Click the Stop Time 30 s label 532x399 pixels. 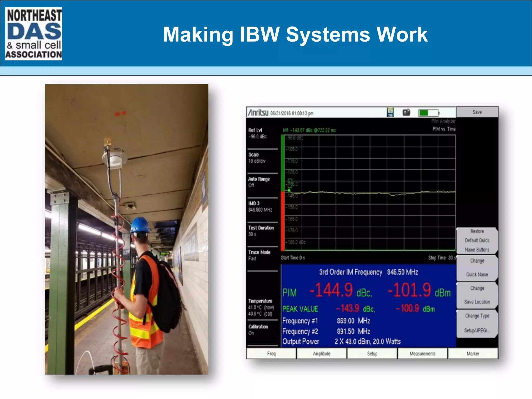click(x=442, y=258)
